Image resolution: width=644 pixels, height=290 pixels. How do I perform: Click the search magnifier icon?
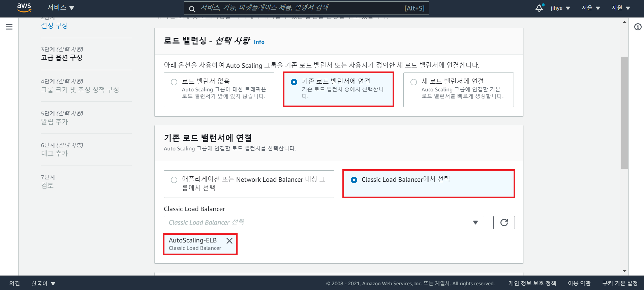click(192, 9)
